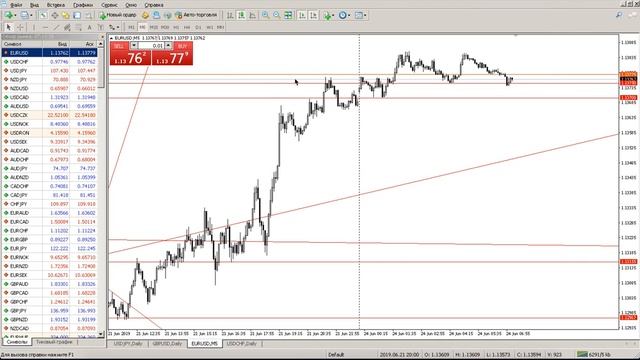
Task: Click the red BUY button
Action: [x=172, y=54]
